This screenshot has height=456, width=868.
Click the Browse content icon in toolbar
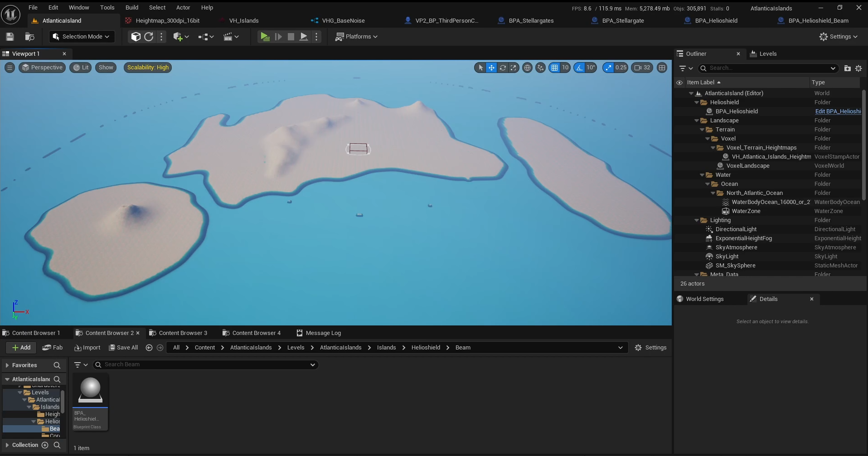tap(30, 37)
